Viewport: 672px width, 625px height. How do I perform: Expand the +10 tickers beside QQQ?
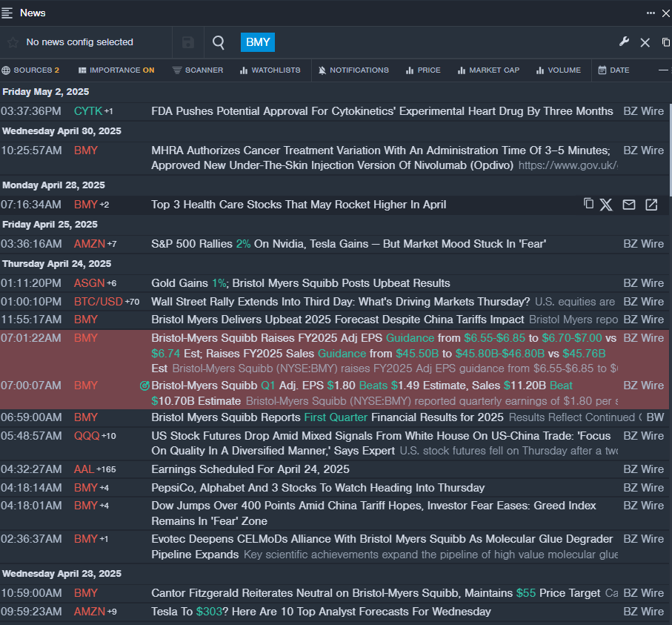pos(109,436)
